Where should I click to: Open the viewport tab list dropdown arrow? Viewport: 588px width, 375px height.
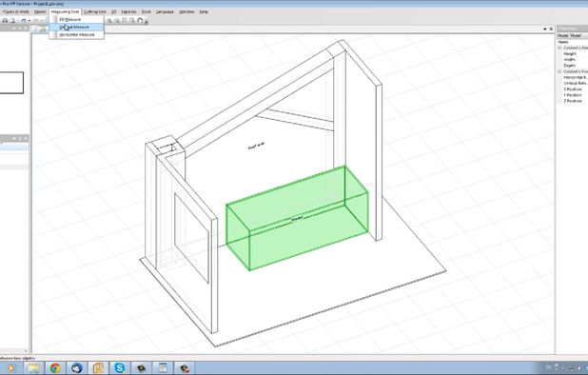(x=545, y=29)
